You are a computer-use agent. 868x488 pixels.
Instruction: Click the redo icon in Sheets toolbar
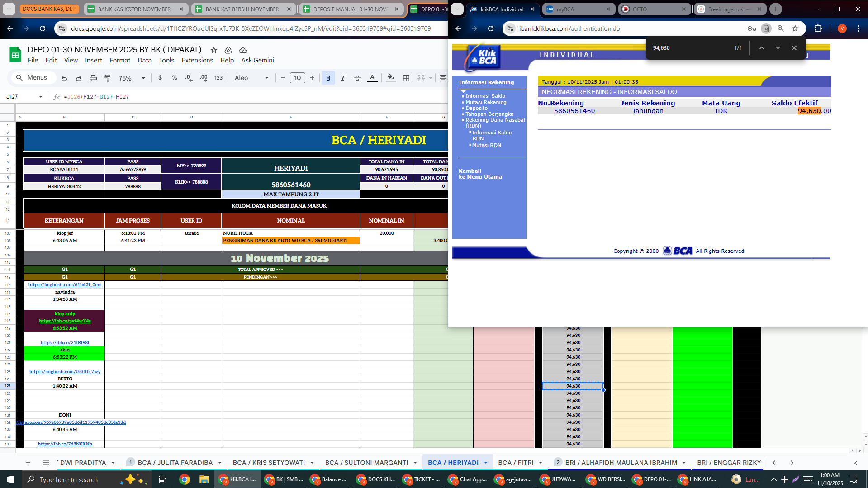point(79,78)
